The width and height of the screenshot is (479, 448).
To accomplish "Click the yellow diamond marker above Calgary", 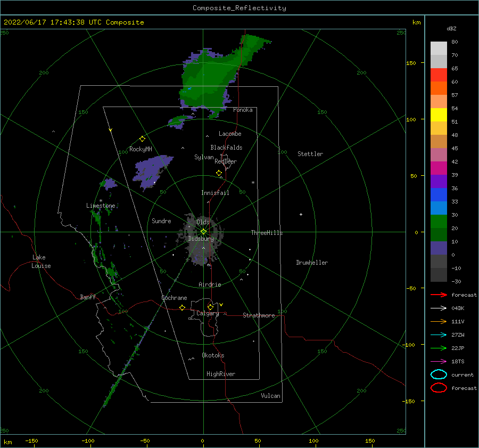I will [x=210, y=307].
